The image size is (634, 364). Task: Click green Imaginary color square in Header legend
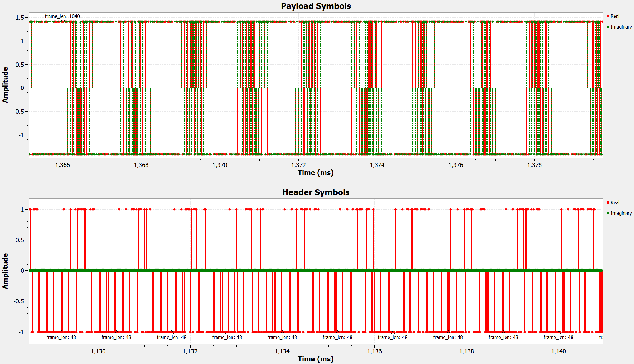click(608, 213)
